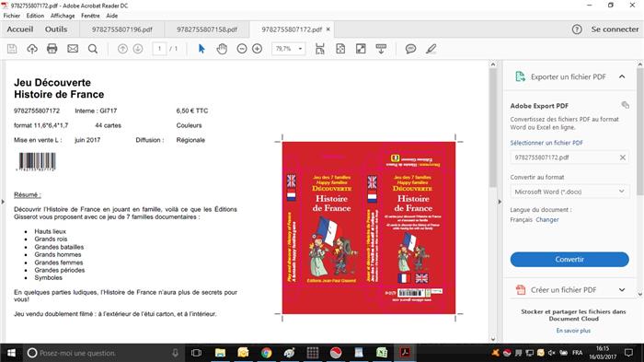Screen dimensions: 644x362
Task: Follow the Sélectionner un fichier PDF link
Action: coord(546,143)
